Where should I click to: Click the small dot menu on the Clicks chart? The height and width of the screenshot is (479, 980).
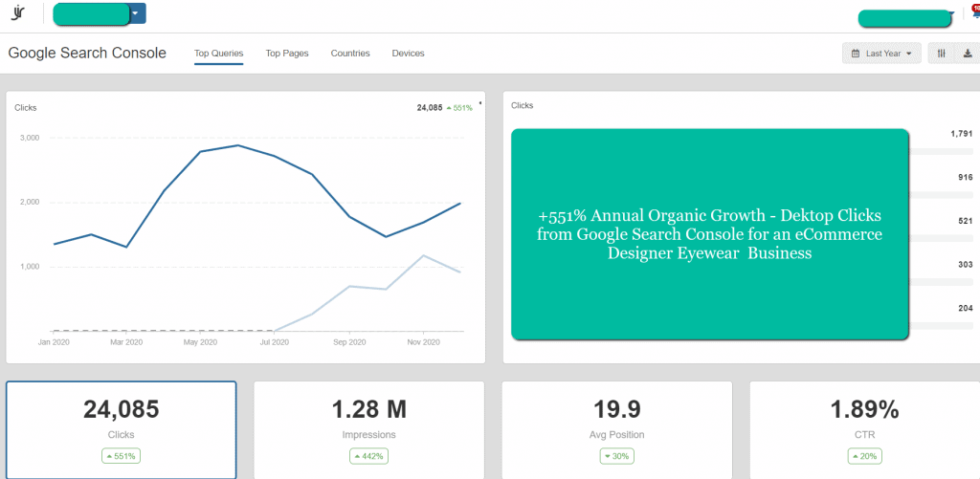480,102
